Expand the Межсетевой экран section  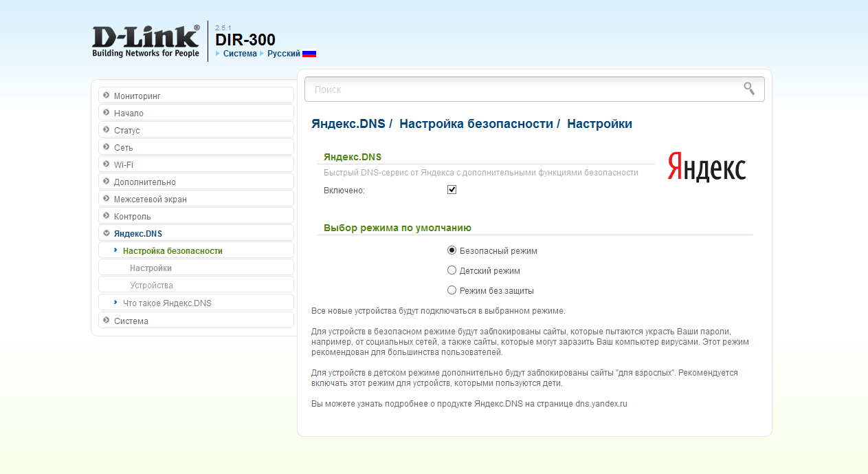(150, 199)
